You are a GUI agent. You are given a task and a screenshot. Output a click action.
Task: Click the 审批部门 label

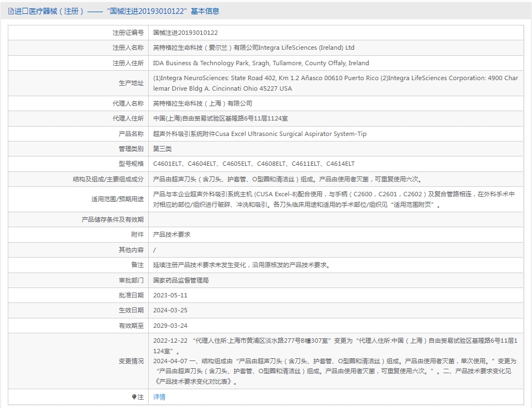[x=131, y=280]
